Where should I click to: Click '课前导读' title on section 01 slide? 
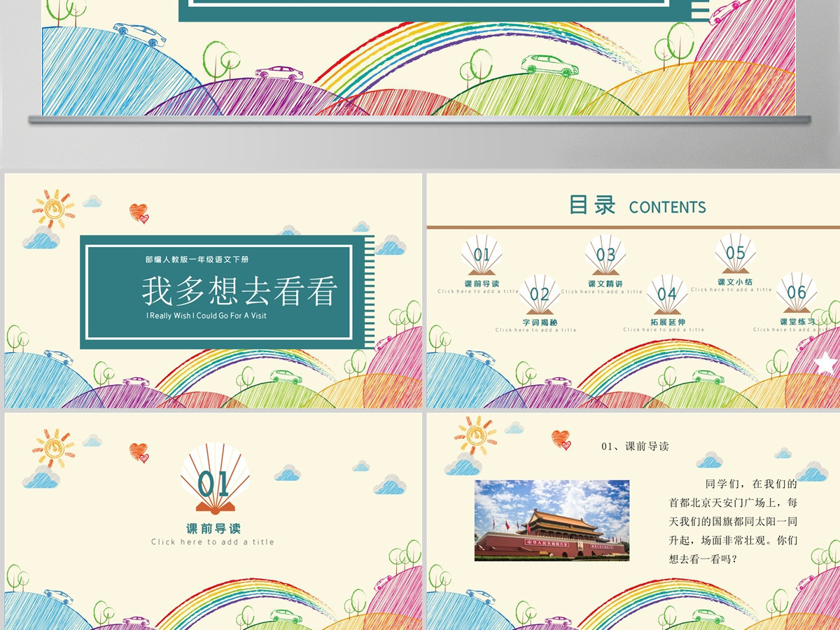[x=213, y=528]
